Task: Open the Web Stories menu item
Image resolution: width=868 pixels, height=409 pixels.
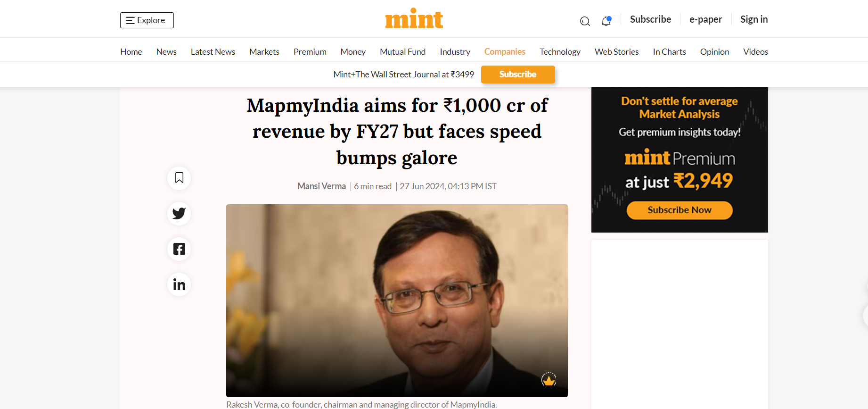Action: point(616,52)
